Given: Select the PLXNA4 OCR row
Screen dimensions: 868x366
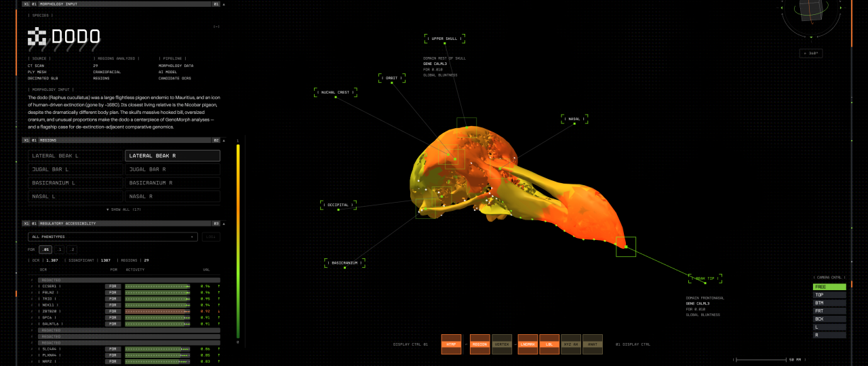Looking at the screenshot, I should click(x=125, y=355).
